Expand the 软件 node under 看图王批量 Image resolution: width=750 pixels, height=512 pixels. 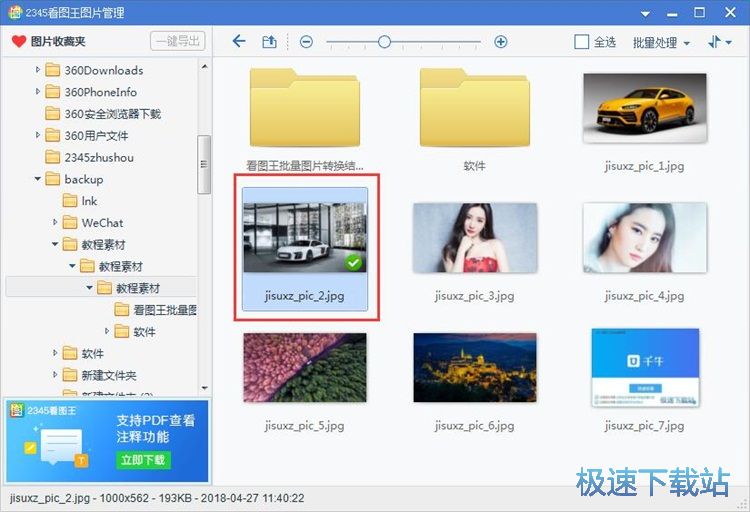tap(106, 331)
